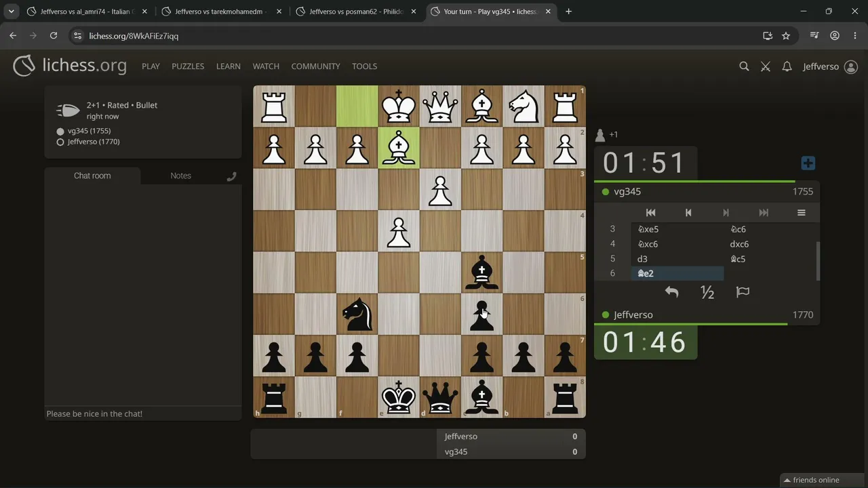The height and width of the screenshot is (488, 868).
Task: Open vg345 (1755) profile in game info
Action: (89, 131)
